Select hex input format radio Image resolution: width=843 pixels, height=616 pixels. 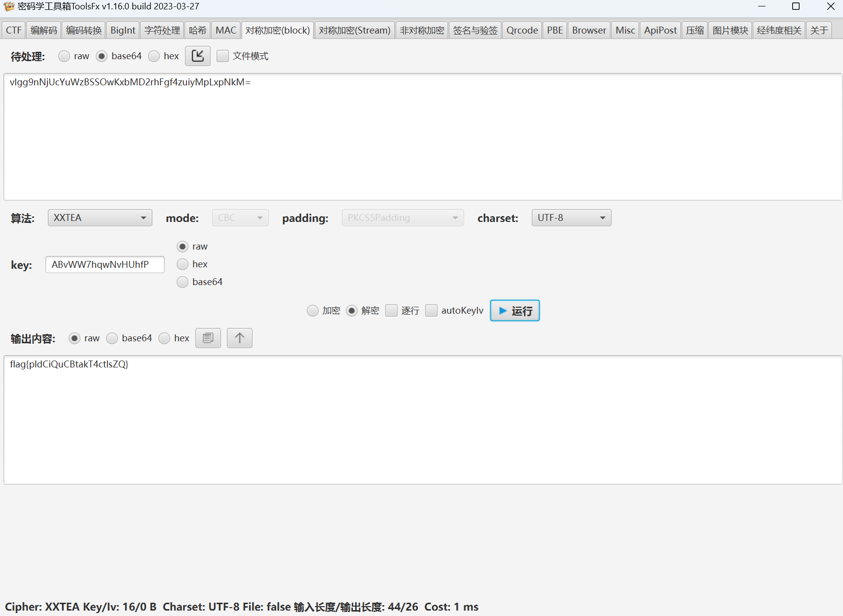click(x=154, y=56)
